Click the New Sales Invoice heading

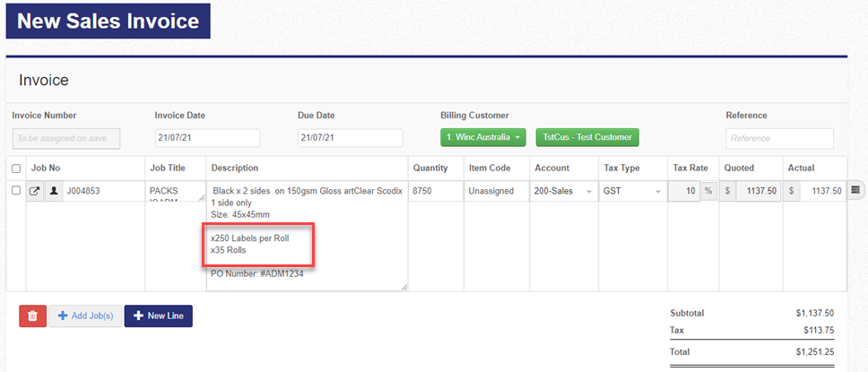click(108, 21)
